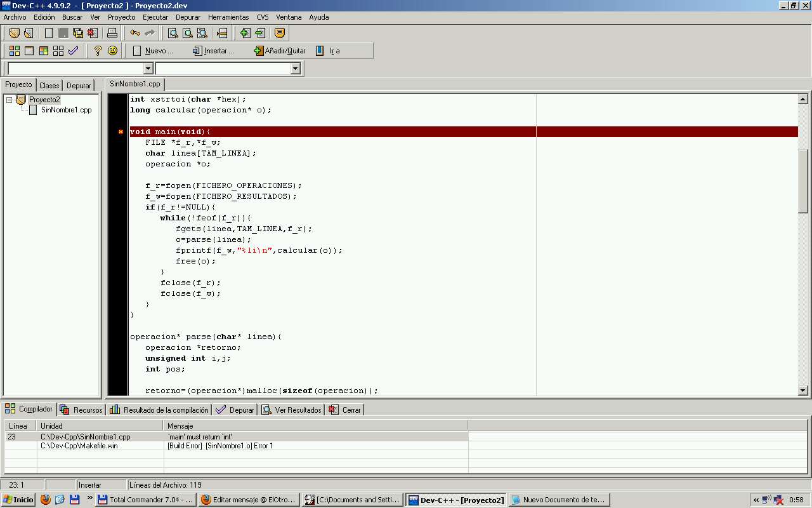Click the breakpoint marker beside void main

tap(121, 132)
